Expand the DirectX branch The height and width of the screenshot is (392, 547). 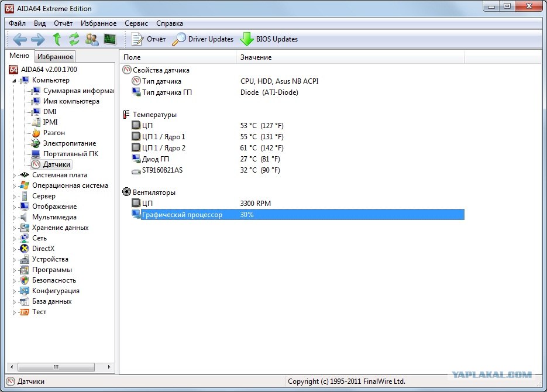pos(14,249)
